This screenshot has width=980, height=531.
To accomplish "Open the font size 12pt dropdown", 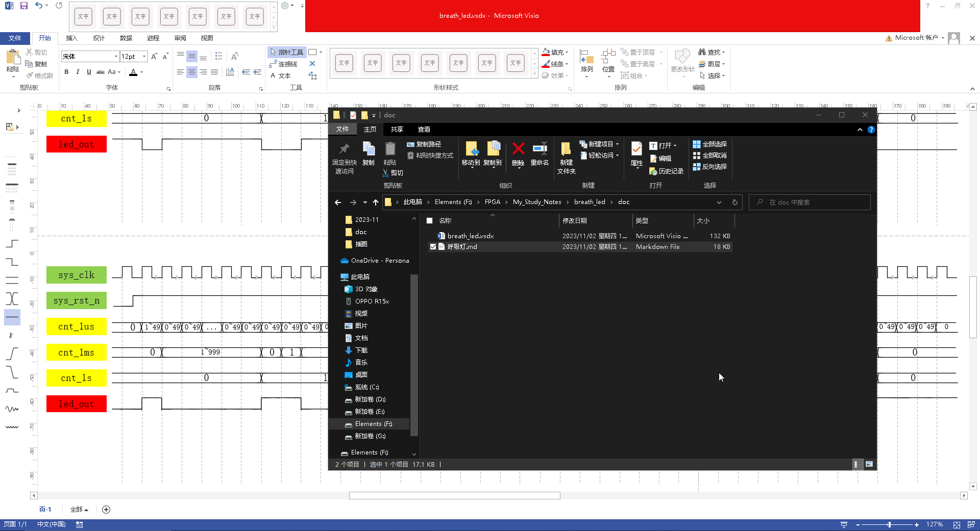I will 144,56.
